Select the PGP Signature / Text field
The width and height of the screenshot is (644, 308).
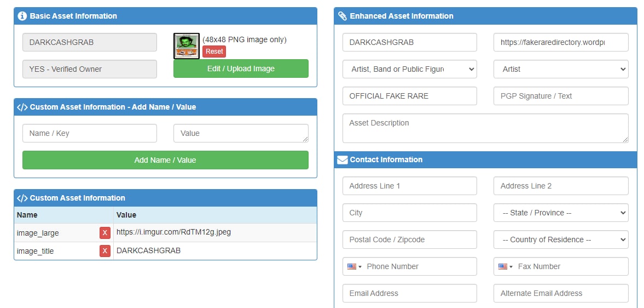click(561, 96)
